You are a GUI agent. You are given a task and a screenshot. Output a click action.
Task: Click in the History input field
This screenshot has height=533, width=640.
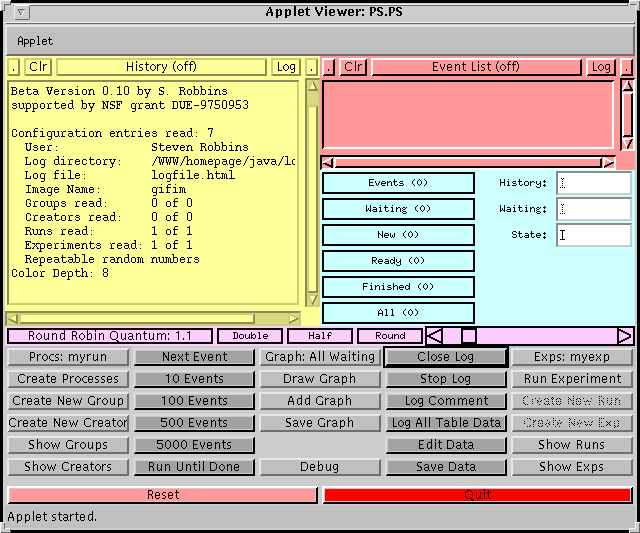593,183
